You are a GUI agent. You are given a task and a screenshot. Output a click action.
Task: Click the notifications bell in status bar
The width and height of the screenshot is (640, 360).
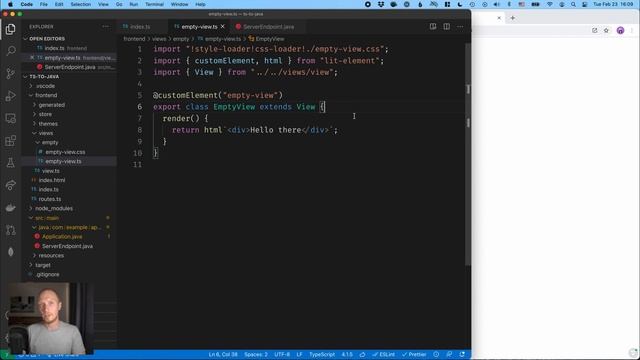(462, 354)
